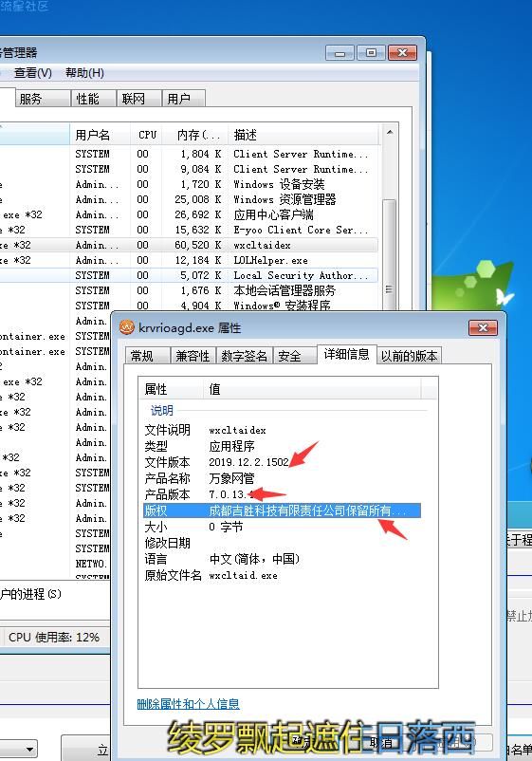This screenshot has width=532, height=761.
Task: Click the 删除属性和个人信息 link
Action: click(x=188, y=704)
